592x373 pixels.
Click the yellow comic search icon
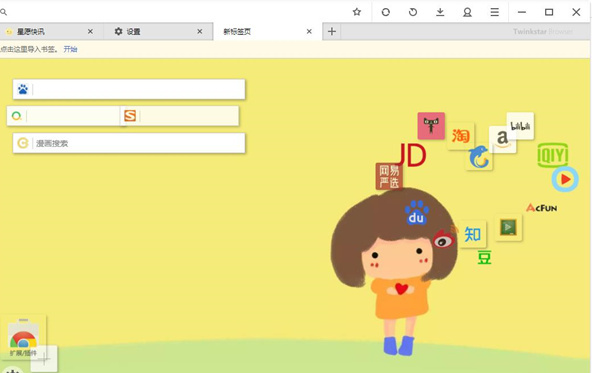23,143
